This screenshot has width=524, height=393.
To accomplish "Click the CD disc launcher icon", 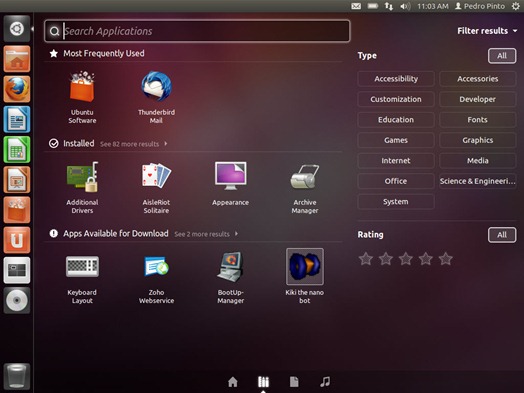I will (17, 300).
